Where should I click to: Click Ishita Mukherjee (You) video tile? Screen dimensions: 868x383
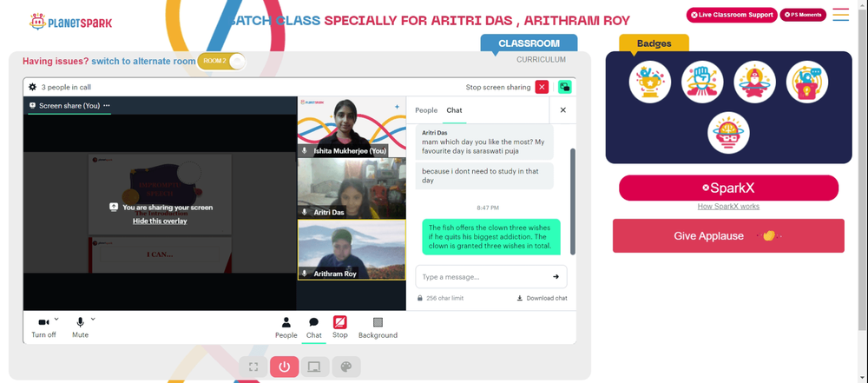click(352, 127)
